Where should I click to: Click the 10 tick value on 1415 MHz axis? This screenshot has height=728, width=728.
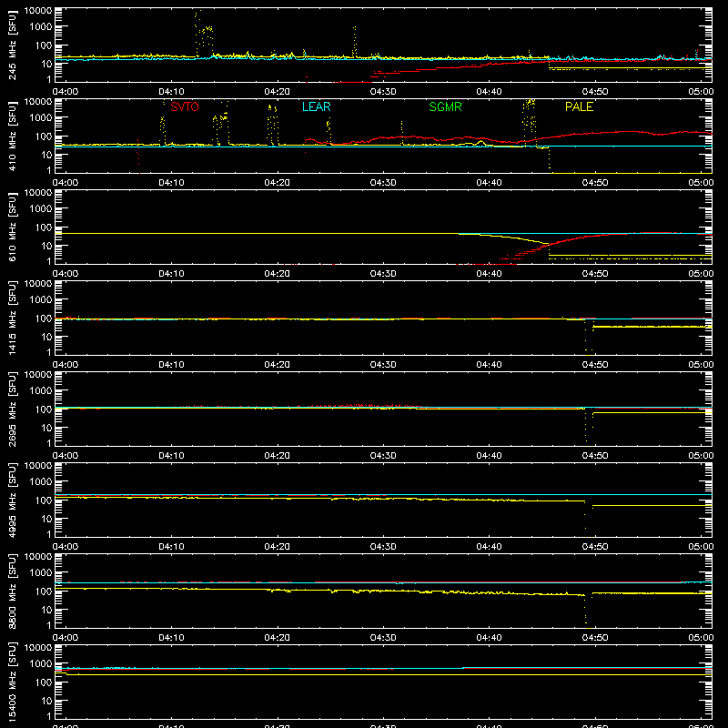46,337
